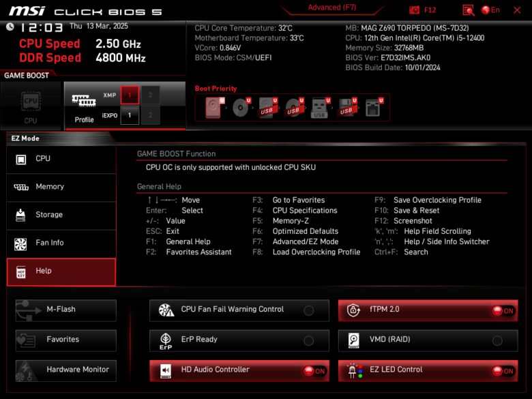Select XMP profile 2
Screen dimensions: 532x399
coord(151,95)
